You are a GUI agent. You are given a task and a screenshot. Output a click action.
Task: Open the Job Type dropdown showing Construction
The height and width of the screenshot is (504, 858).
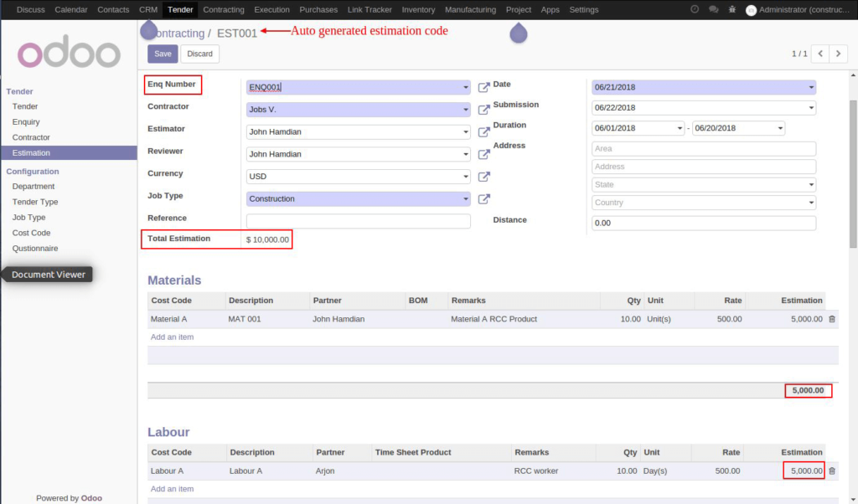(467, 198)
